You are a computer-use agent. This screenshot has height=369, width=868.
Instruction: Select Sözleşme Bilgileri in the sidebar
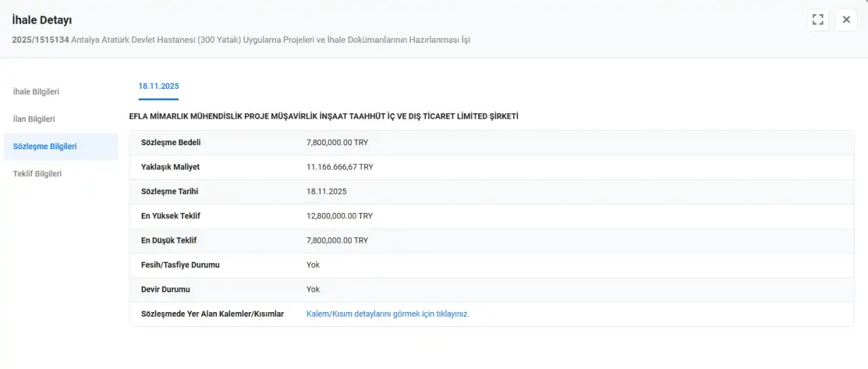pos(45,147)
